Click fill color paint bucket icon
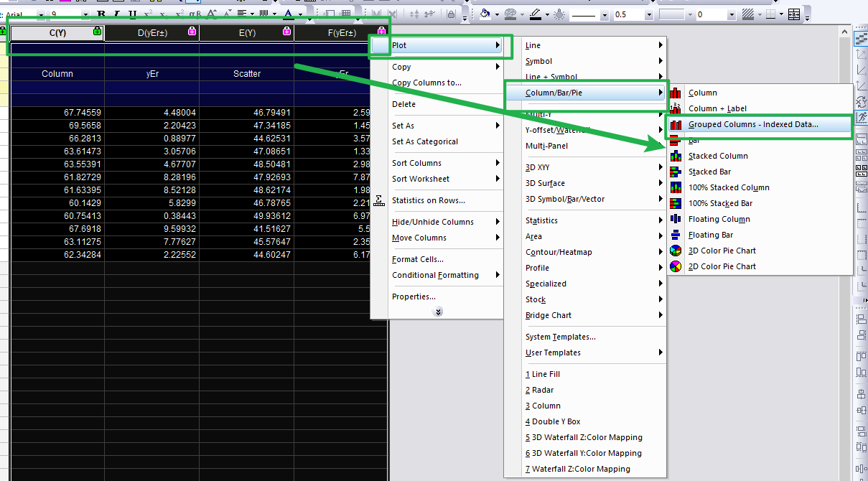Image resolution: width=868 pixels, height=481 pixels. click(486, 14)
